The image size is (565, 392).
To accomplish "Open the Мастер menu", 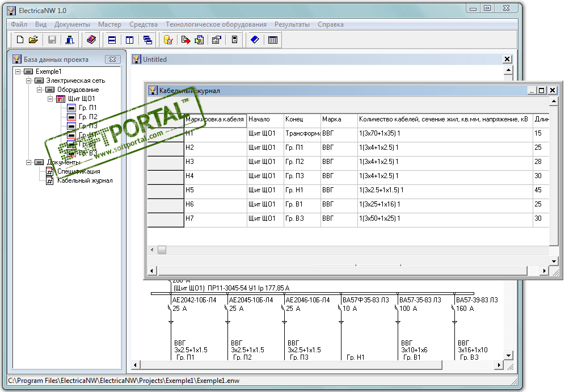I will [x=109, y=24].
